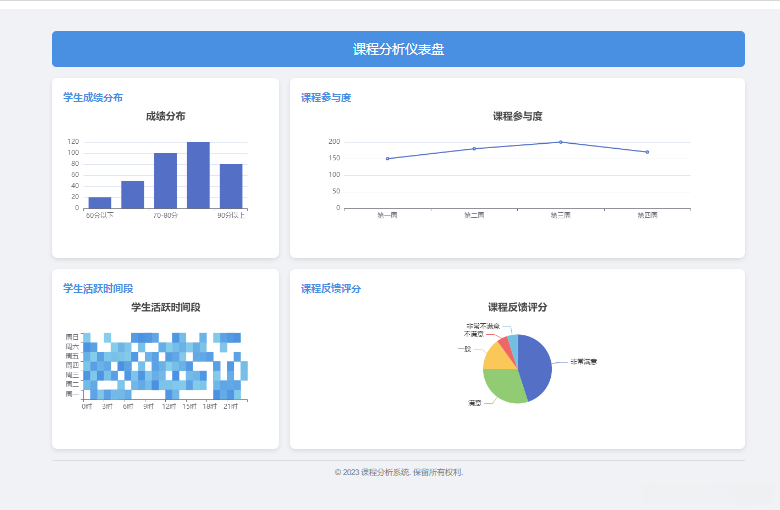Click the 一般 pie label
This screenshot has width=780, height=510.
[465, 349]
